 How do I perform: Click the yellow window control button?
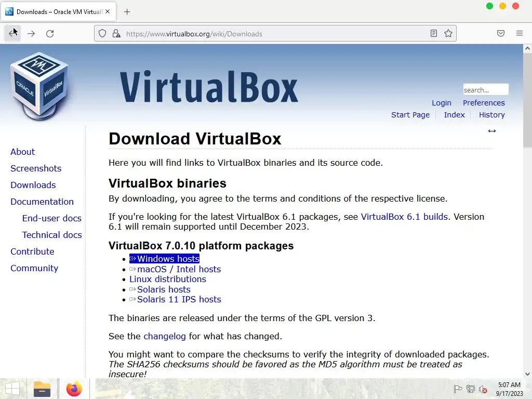tap(502, 6)
